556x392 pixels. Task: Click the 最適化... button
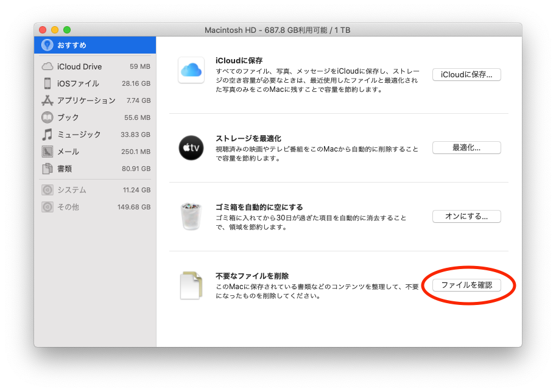(466, 148)
